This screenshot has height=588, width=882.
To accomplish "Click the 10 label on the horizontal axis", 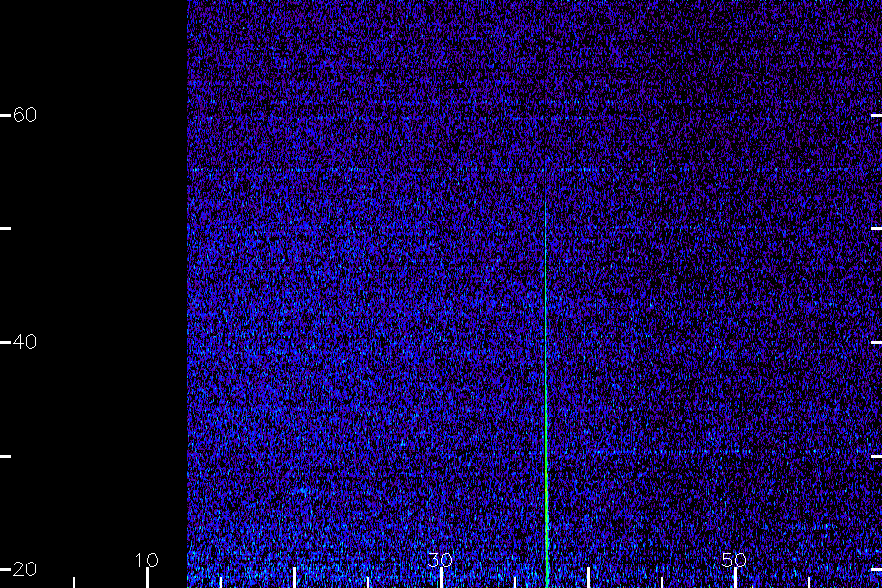I will click(x=147, y=560).
